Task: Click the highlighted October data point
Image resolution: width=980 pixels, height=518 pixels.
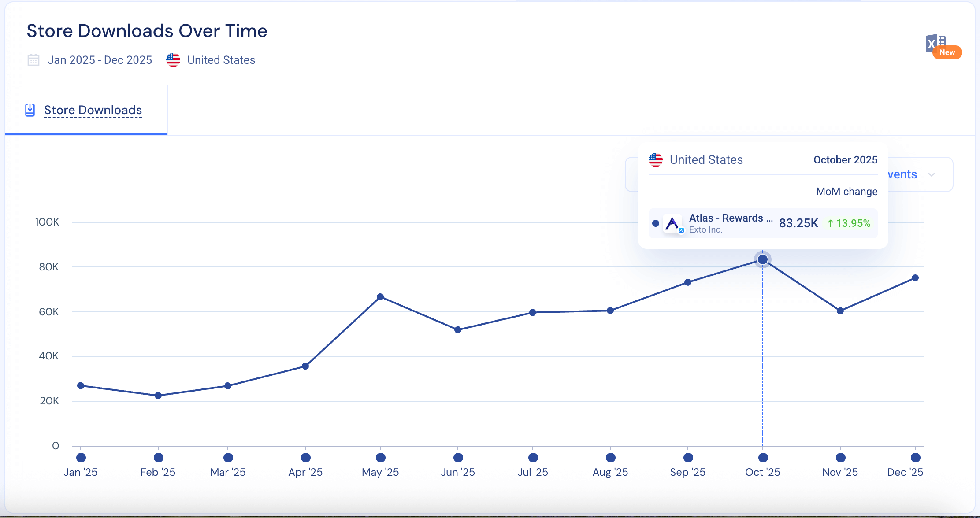Action: (x=763, y=259)
